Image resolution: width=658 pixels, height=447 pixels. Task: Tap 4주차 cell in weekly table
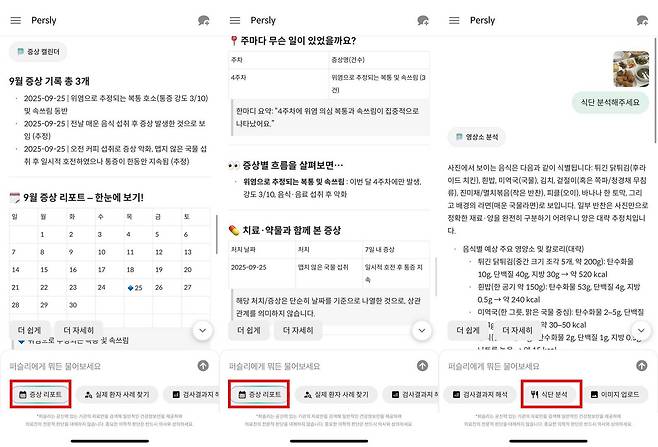279,84
